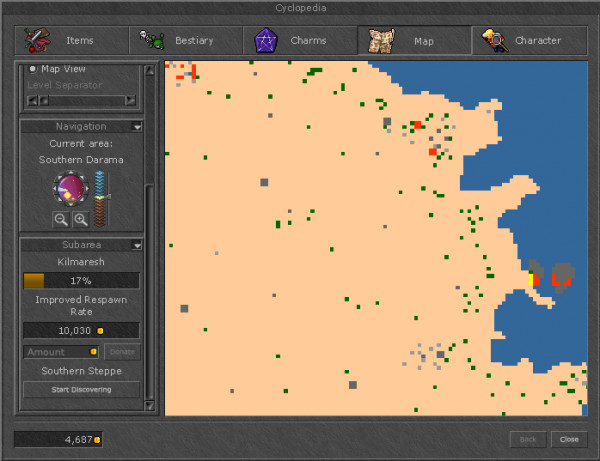Click the yellow marker on the map

coord(531,280)
